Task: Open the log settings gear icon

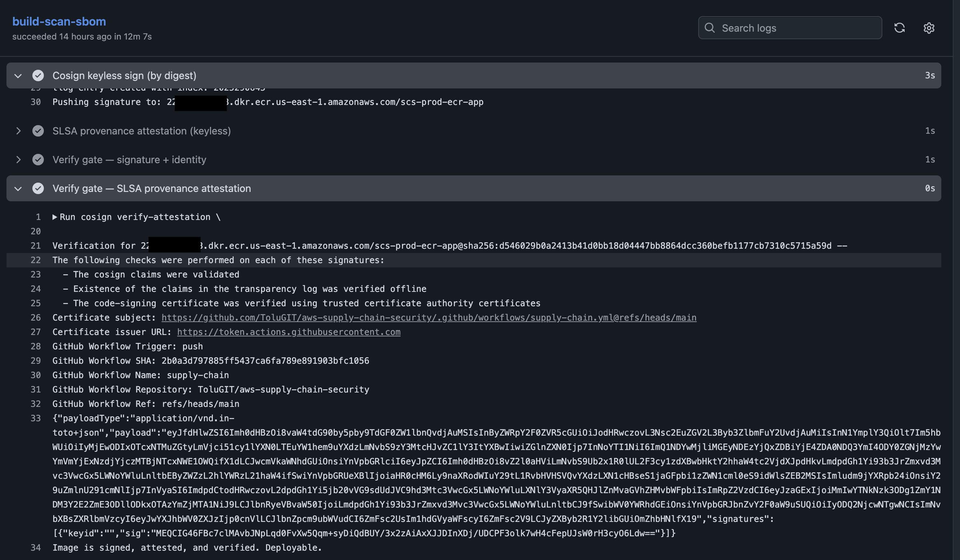Action: [x=929, y=28]
